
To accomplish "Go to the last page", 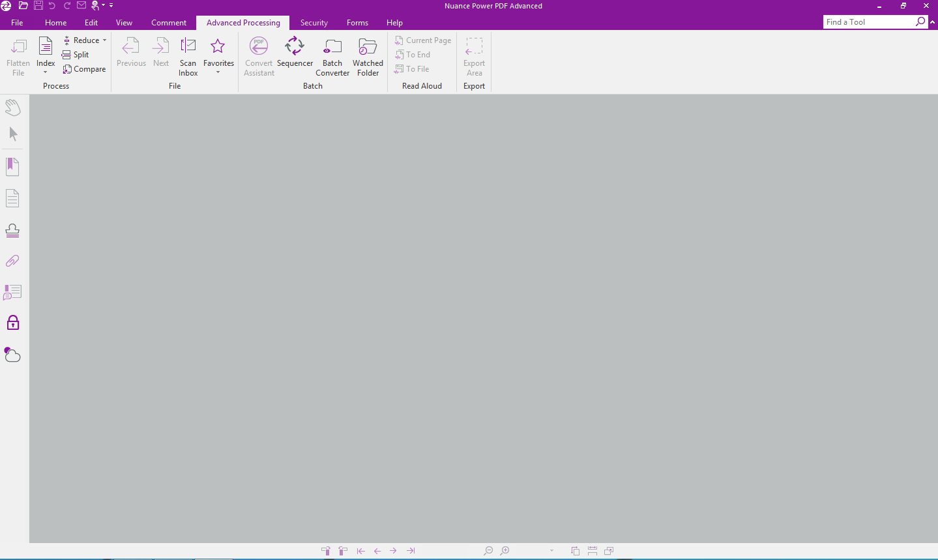I will tap(411, 551).
